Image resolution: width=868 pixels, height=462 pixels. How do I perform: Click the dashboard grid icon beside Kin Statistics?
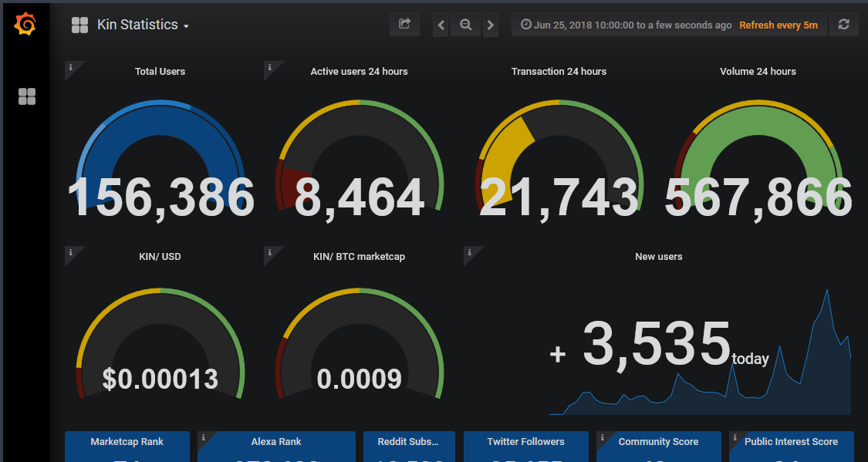(79, 25)
